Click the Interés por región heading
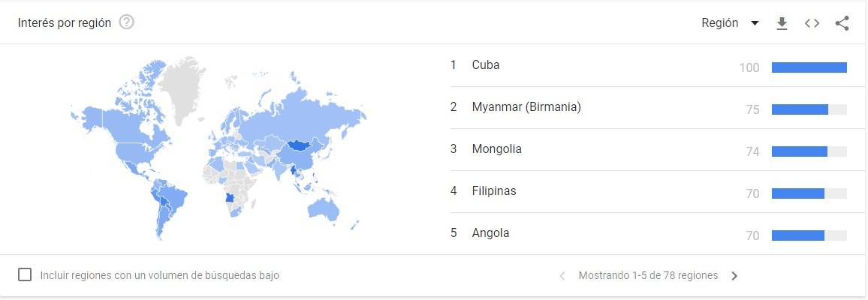This screenshot has width=868, height=300. [65, 22]
